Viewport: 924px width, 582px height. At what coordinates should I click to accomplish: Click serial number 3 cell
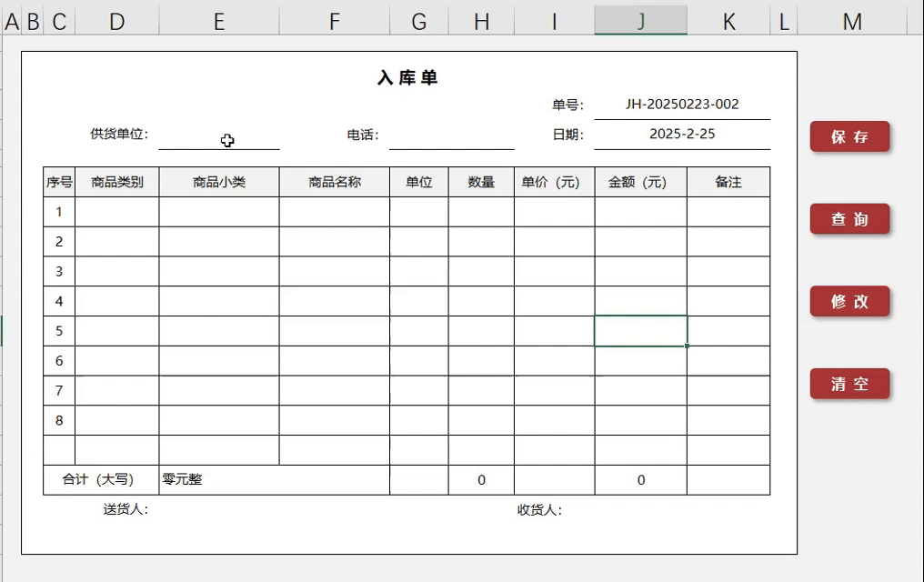(x=59, y=272)
